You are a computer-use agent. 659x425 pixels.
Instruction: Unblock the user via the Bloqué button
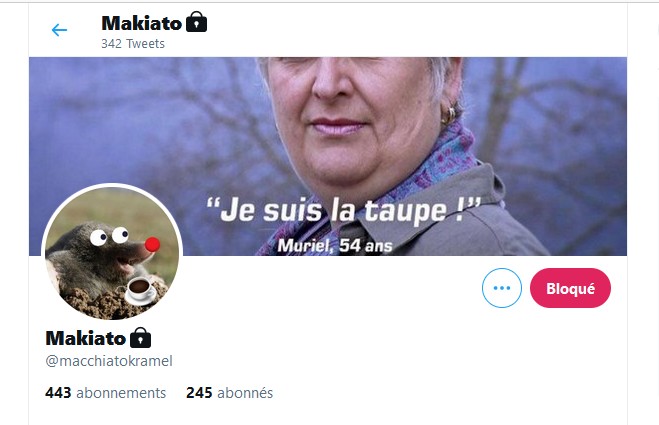pos(570,288)
